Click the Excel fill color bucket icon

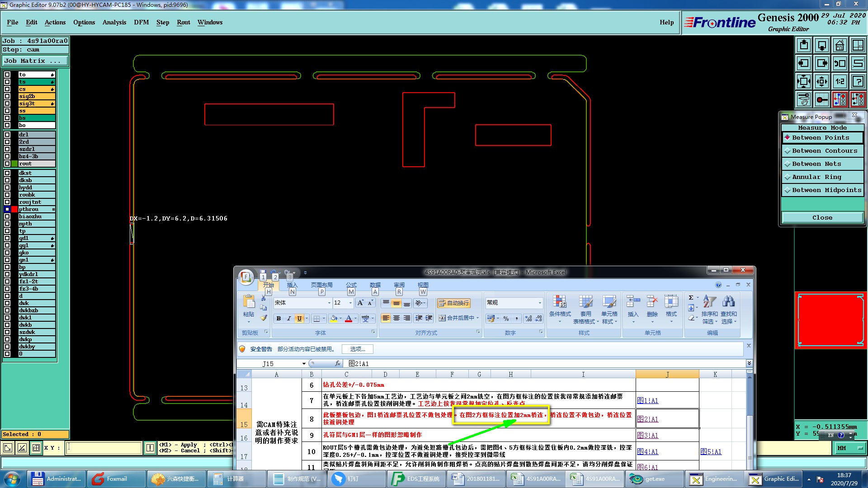tap(333, 319)
